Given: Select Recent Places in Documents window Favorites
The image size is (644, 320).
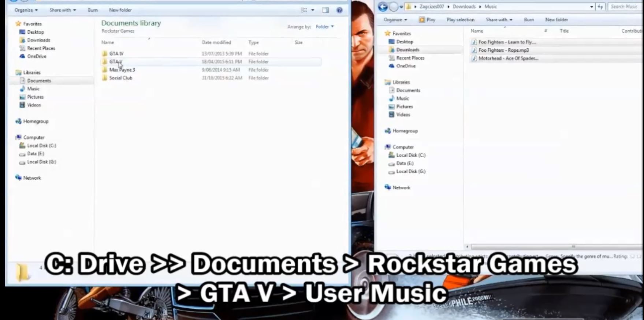Looking at the screenshot, I should pyautogui.click(x=37, y=48).
